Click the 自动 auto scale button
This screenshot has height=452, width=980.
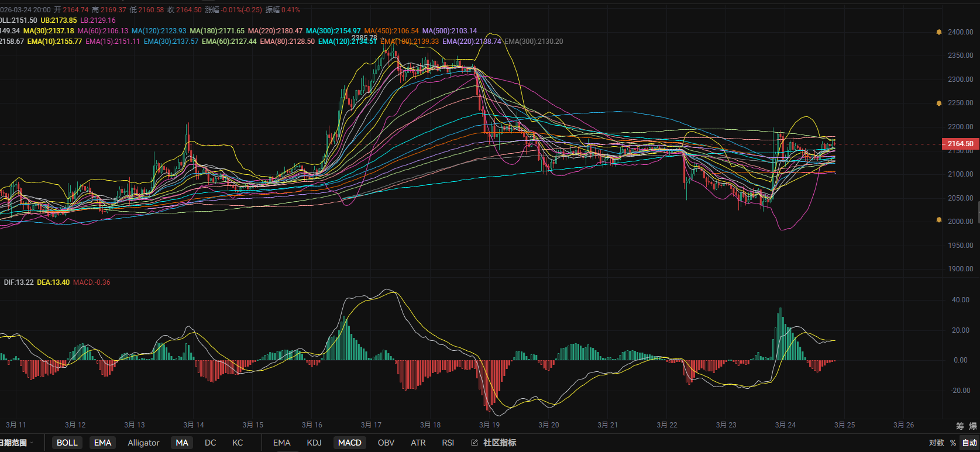[x=969, y=443]
